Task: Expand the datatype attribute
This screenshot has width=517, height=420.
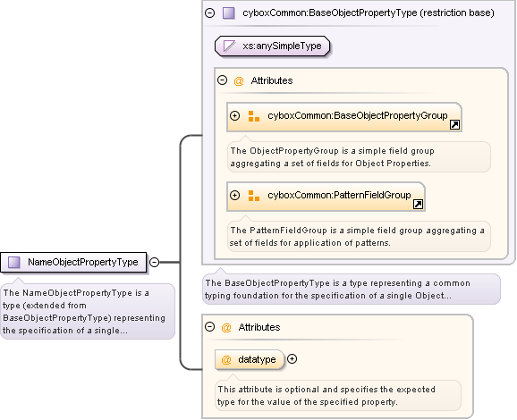Action: click(x=292, y=359)
